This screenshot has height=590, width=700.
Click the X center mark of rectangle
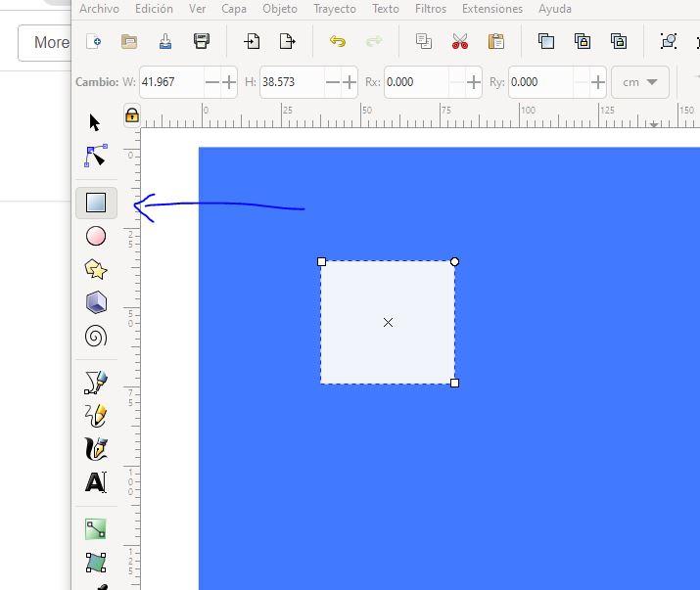[x=388, y=322]
